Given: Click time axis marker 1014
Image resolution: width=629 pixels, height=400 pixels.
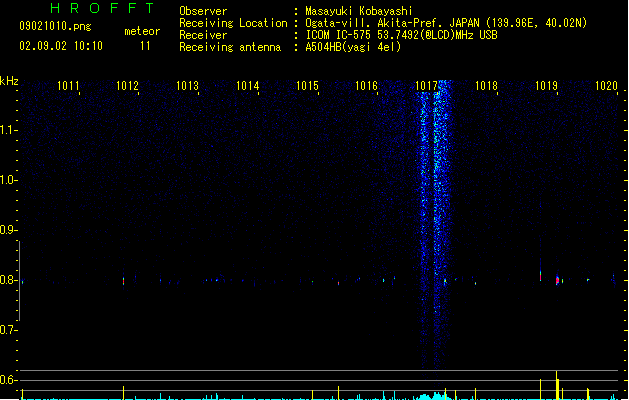Looking at the screenshot, I should pyautogui.click(x=248, y=86).
